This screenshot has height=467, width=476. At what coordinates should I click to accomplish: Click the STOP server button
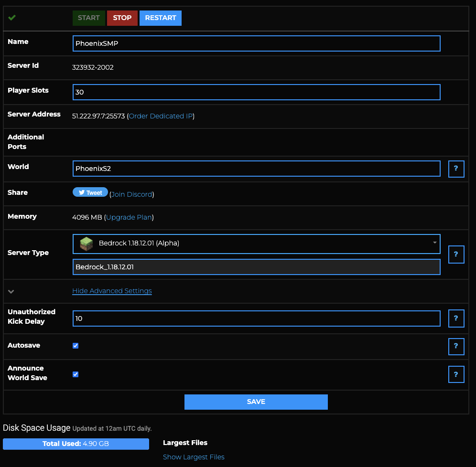click(x=122, y=18)
